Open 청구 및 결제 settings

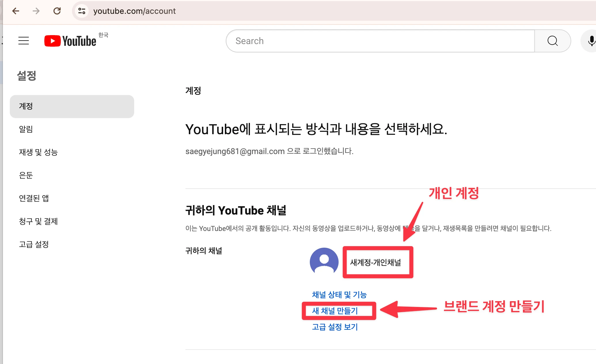38,221
